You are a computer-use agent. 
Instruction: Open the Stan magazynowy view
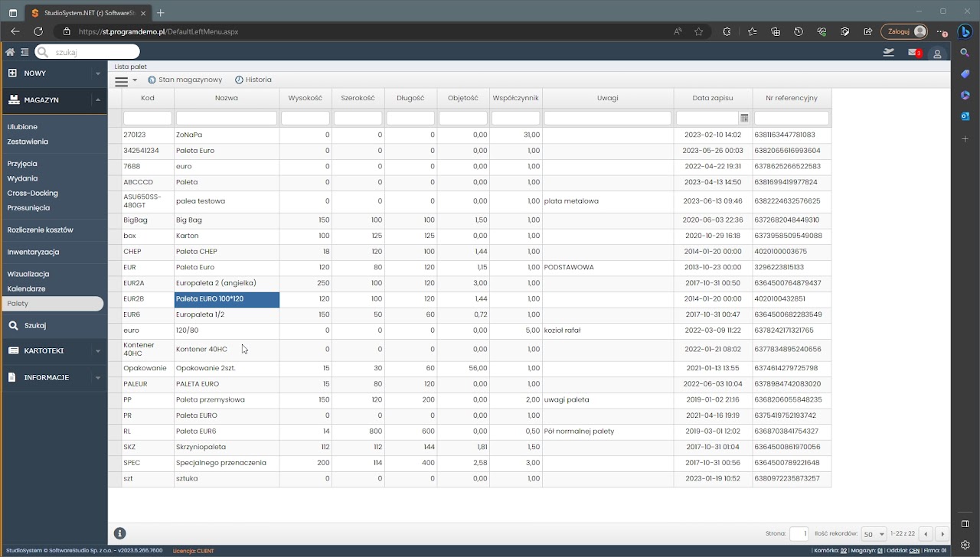tap(185, 80)
